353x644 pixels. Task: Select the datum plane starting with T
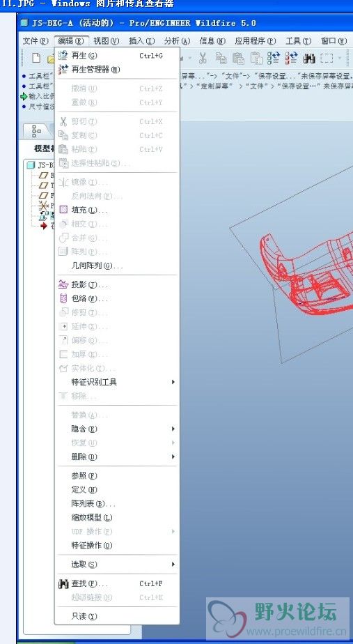pyautogui.click(x=47, y=185)
